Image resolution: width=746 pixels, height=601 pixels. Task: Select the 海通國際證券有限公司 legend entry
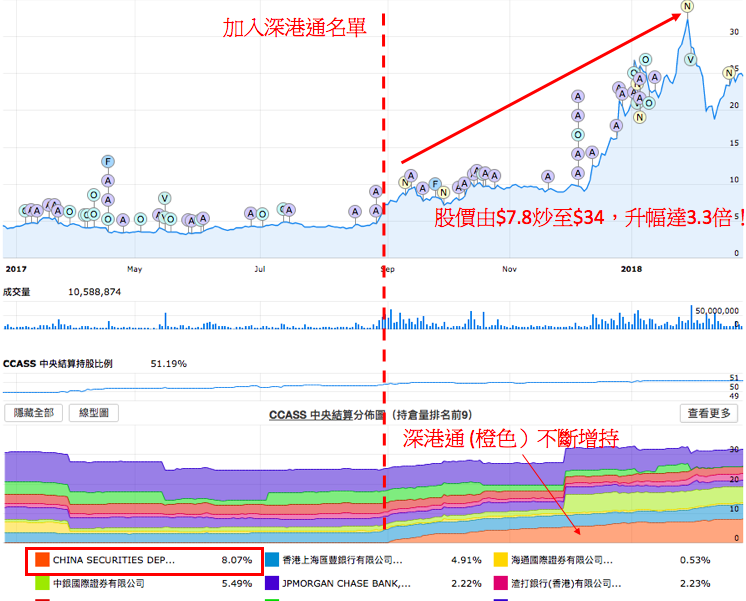[x=558, y=561]
